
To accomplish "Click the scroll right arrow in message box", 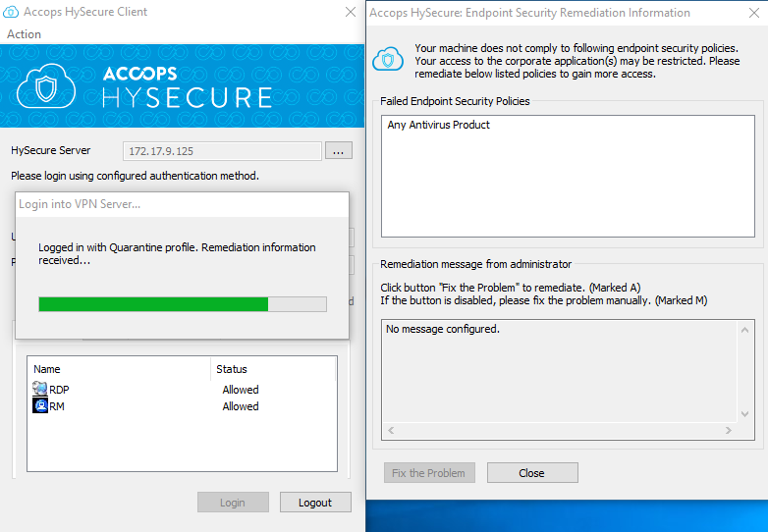I will pos(729,430).
